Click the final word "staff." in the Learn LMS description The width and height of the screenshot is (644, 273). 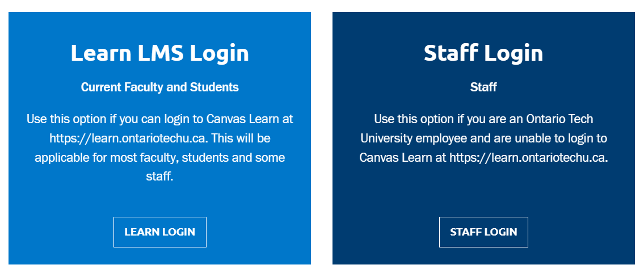[x=159, y=177]
